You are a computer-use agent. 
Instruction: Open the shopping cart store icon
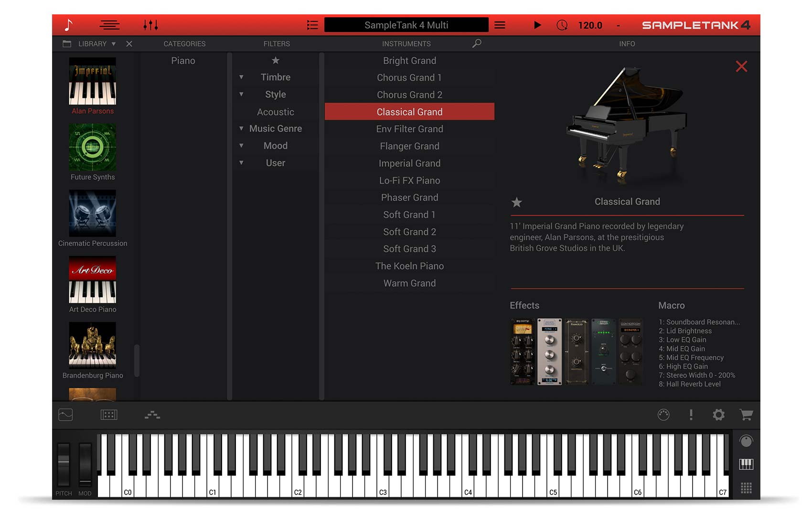pyautogui.click(x=746, y=415)
